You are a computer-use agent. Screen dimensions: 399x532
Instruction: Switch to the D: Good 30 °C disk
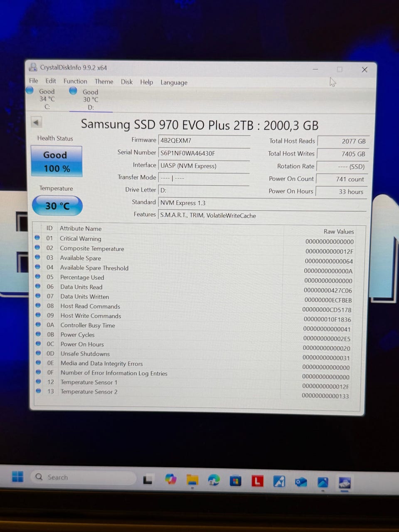pyautogui.click(x=91, y=100)
